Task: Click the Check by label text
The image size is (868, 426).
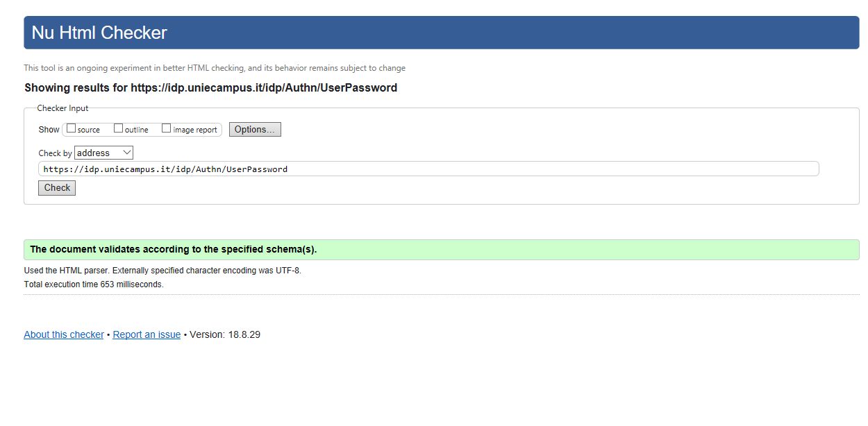Action: (x=55, y=153)
